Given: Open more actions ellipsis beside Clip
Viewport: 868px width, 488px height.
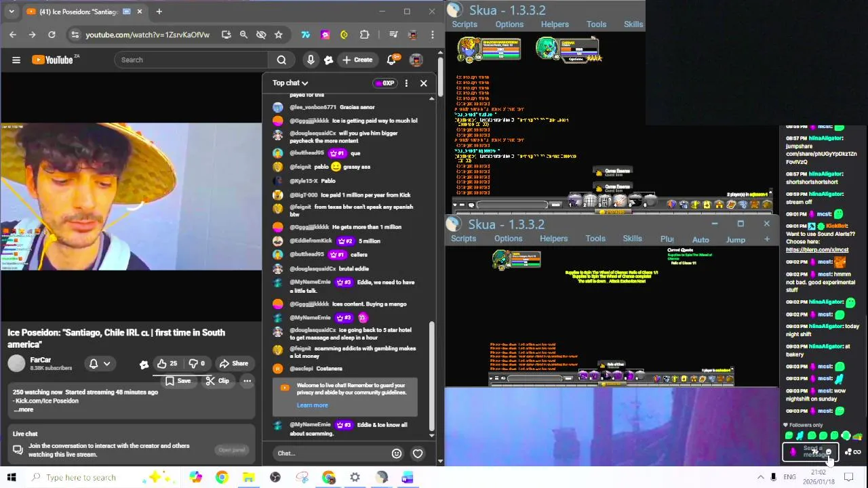Looking at the screenshot, I should pyautogui.click(x=248, y=381).
